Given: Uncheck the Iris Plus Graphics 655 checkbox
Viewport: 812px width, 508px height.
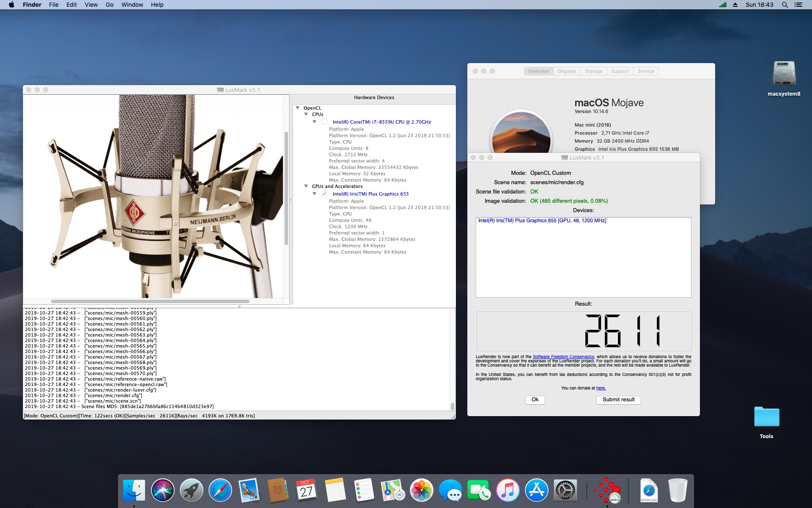Looking at the screenshot, I should [x=324, y=193].
